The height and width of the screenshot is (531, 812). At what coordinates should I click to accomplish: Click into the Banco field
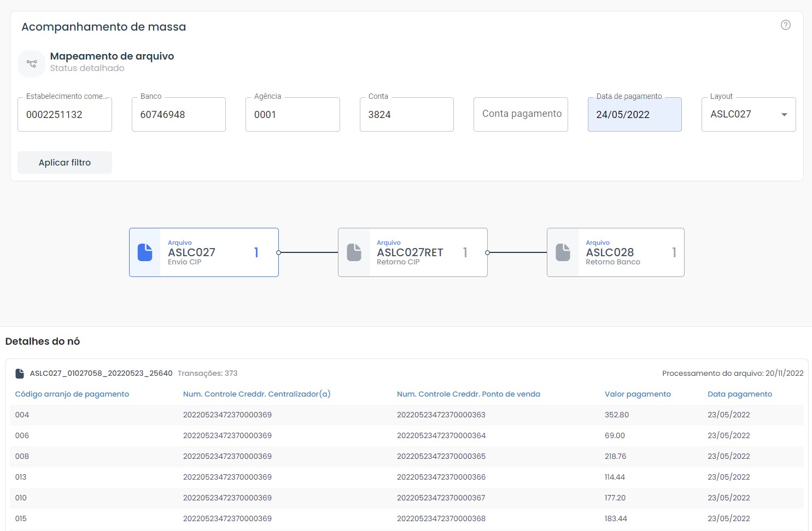click(178, 115)
